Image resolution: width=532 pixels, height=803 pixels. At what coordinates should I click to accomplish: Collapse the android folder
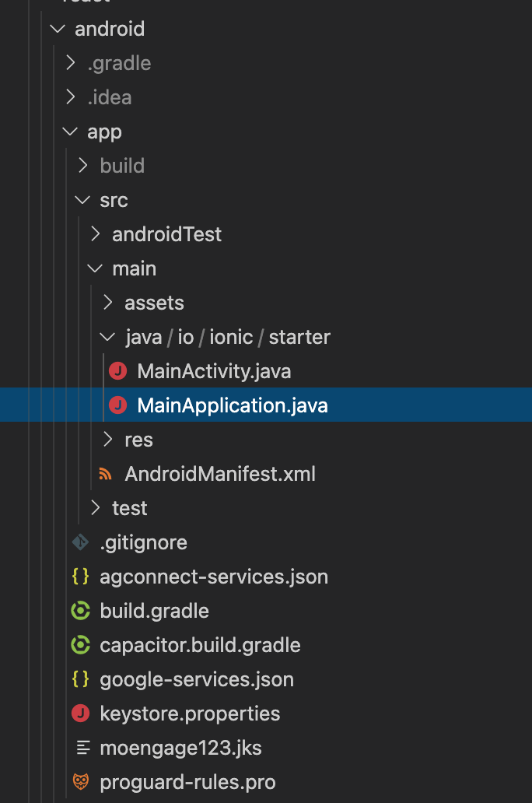click(x=57, y=29)
